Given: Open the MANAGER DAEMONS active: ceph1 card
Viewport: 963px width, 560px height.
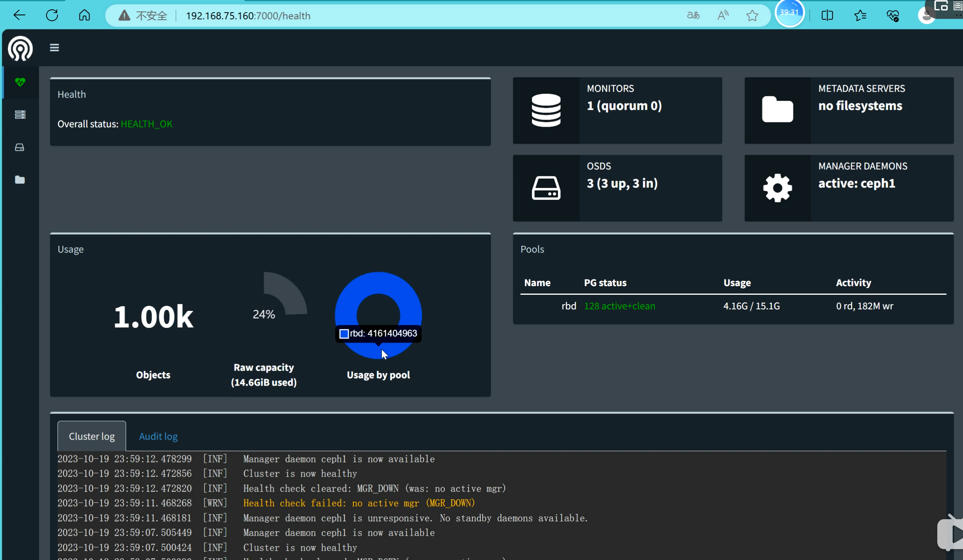Looking at the screenshot, I should tap(849, 188).
